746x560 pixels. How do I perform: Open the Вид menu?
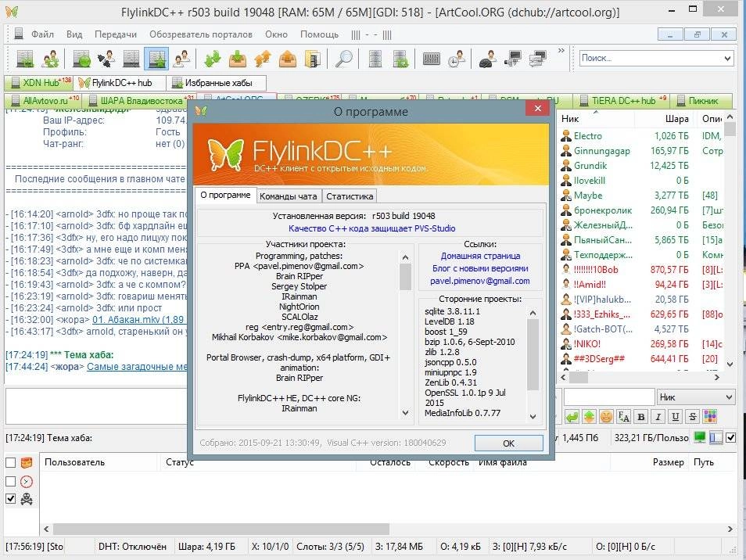click(x=74, y=34)
